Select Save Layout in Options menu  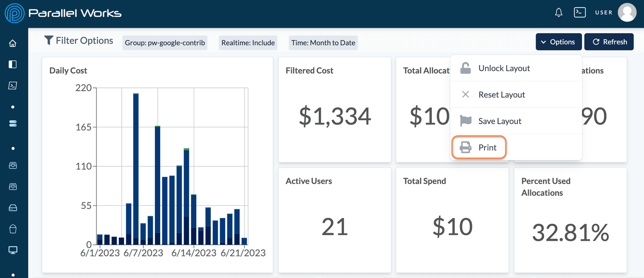[x=500, y=121]
